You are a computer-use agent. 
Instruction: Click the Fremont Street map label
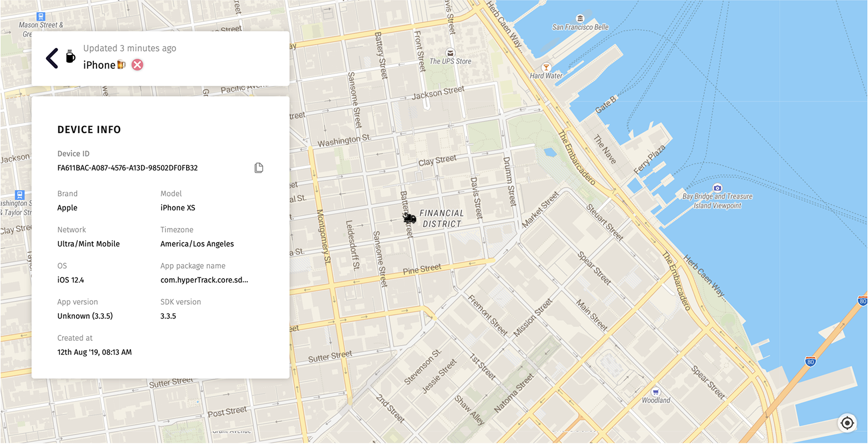pyautogui.click(x=488, y=315)
